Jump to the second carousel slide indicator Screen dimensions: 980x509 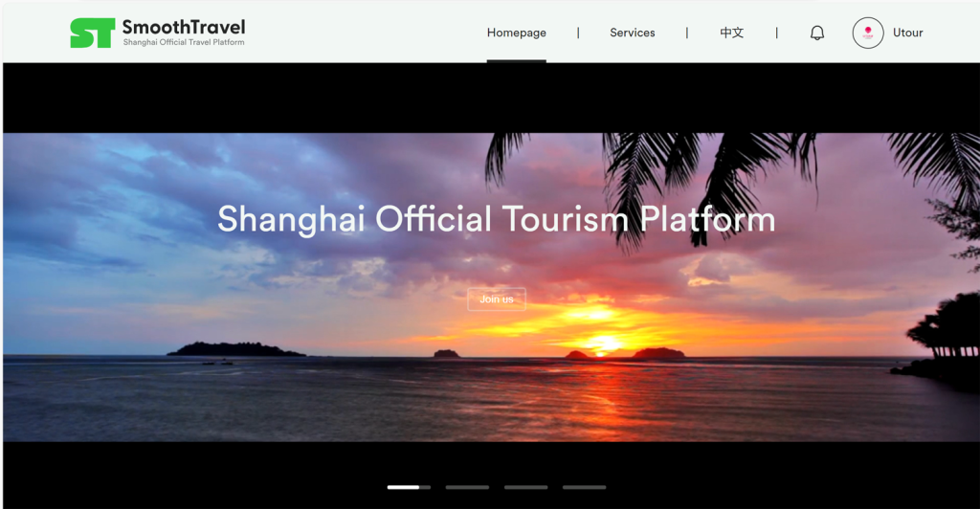pyautogui.click(x=467, y=487)
